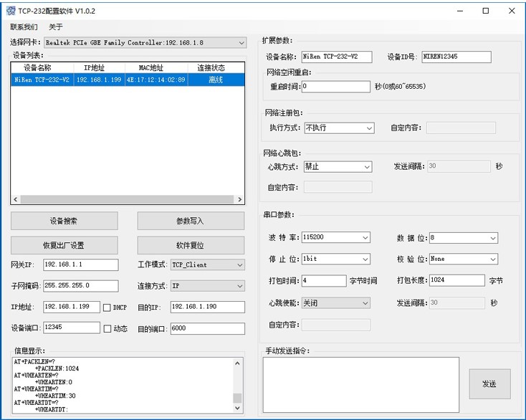Open the 执行方式 dropdown
Screen dimensions: 526x420
click(339, 128)
